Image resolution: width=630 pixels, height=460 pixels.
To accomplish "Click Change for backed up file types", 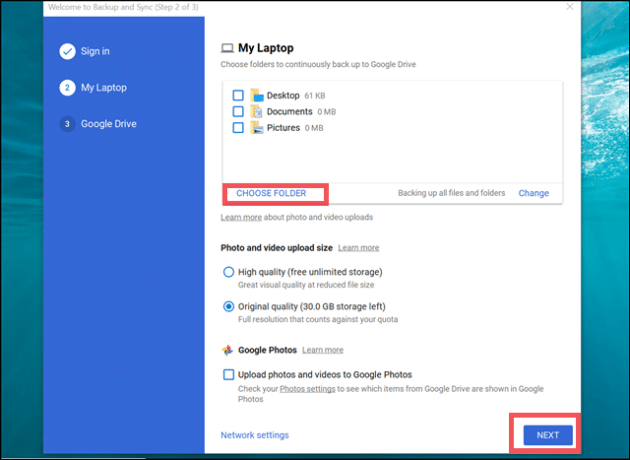I will point(534,193).
